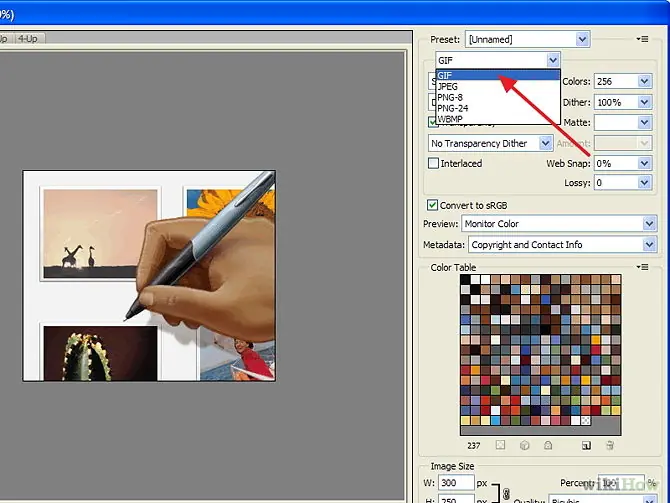This screenshot has height=503, width=670.
Task: Toggle the green Transparency checkbox beside the format list
Action: (x=432, y=122)
